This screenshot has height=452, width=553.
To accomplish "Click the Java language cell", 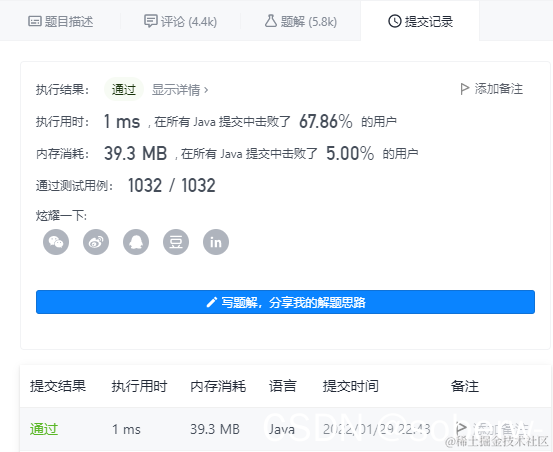I will click(x=281, y=429).
